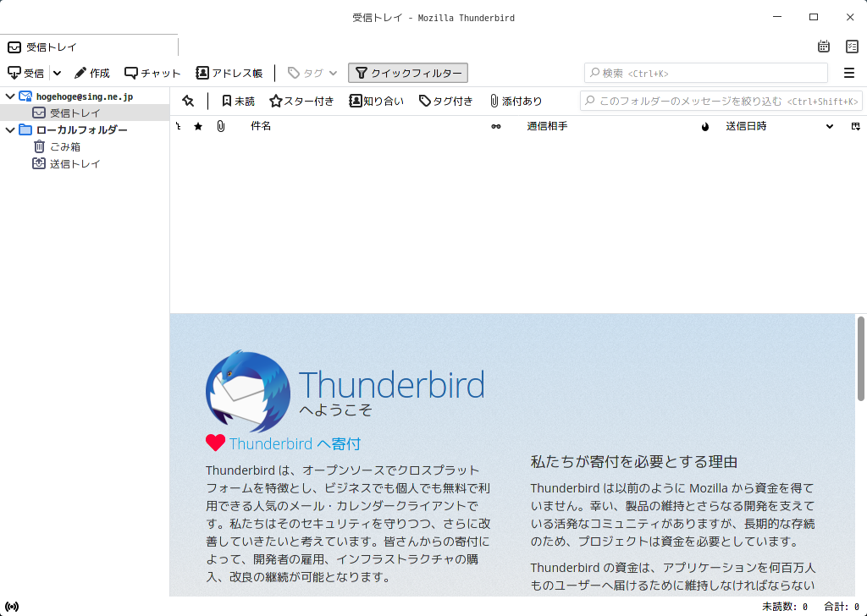Screen dimensions: 867x616
Task: Click 合計: 0 in status bar
Action: coord(842,607)
